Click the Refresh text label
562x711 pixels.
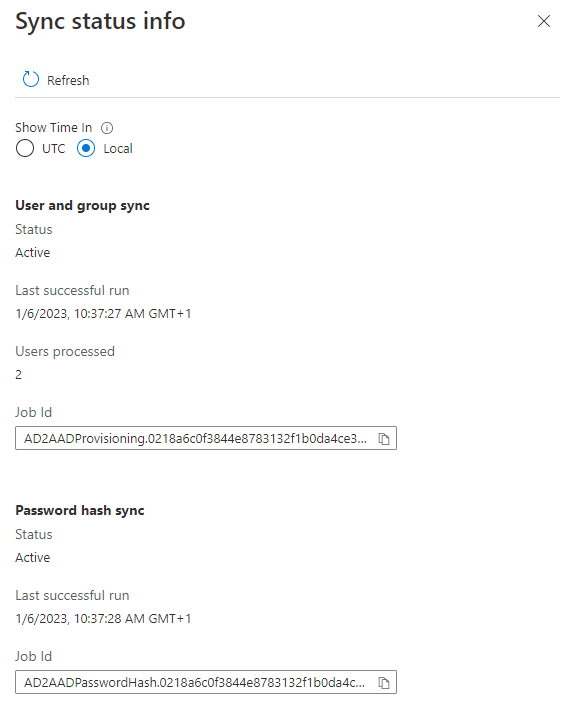pyautogui.click(x=68, y=80)
